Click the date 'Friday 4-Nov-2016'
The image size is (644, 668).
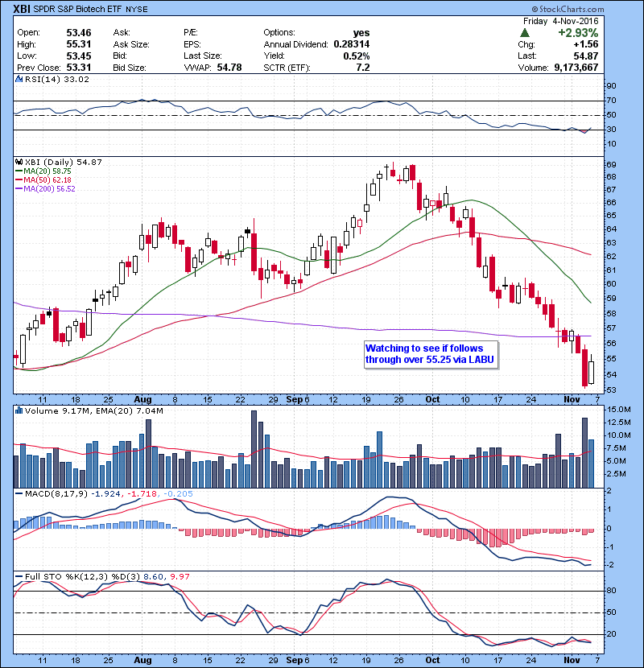[x=561, y=21]
